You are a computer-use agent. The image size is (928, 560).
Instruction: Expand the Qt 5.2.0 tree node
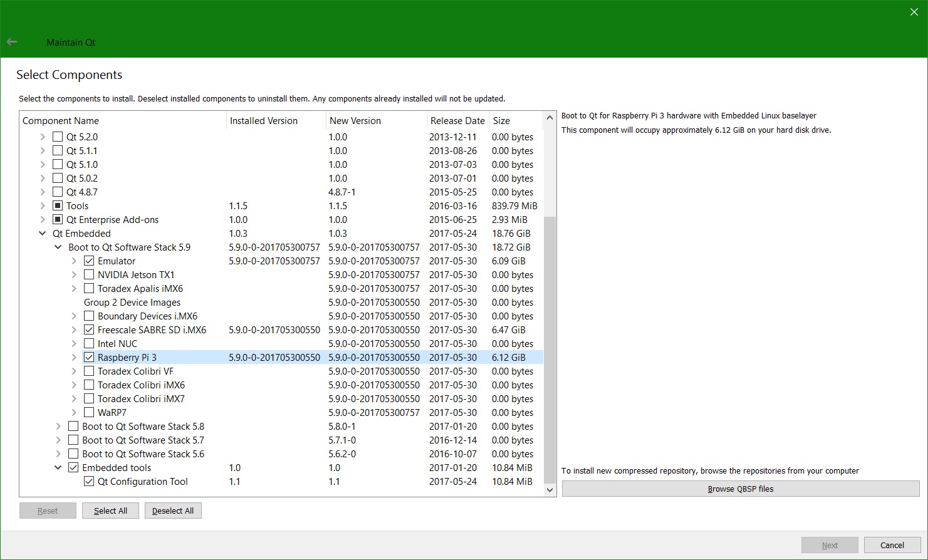pos(42,137)
